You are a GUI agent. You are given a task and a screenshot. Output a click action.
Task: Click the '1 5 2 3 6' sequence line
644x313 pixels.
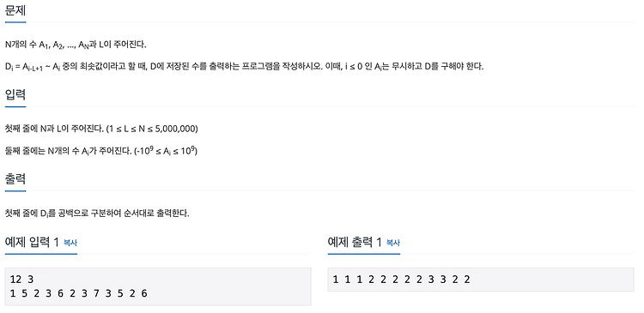(78, 293)
